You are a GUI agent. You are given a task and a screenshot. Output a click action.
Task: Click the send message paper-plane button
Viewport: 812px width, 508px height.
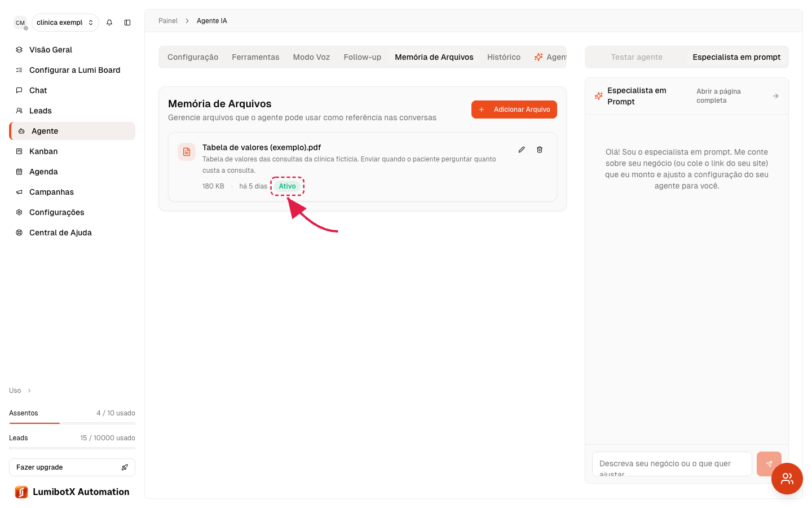pyautogui.click(x=769, y=464)
